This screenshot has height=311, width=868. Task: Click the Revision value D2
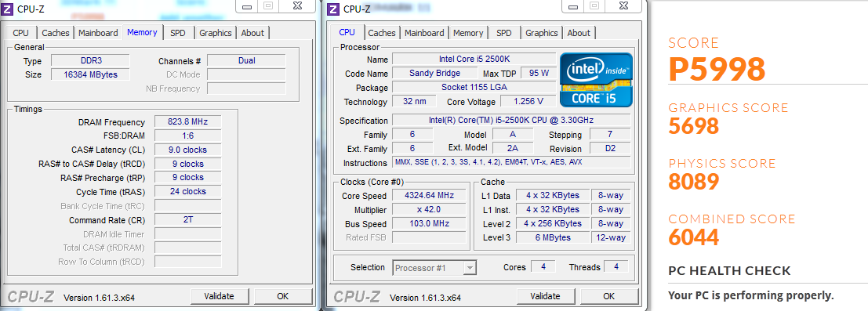(x=610, y=148)
